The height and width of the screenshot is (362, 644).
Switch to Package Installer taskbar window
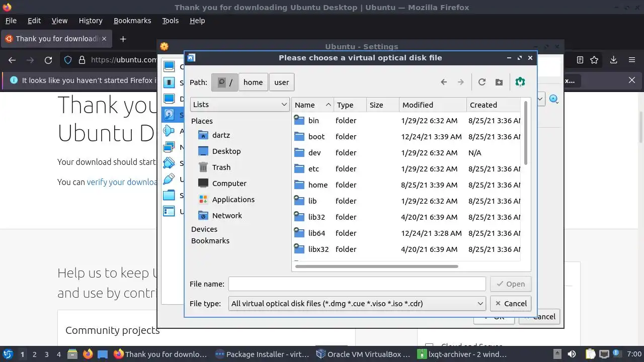(x=262, y=354)
